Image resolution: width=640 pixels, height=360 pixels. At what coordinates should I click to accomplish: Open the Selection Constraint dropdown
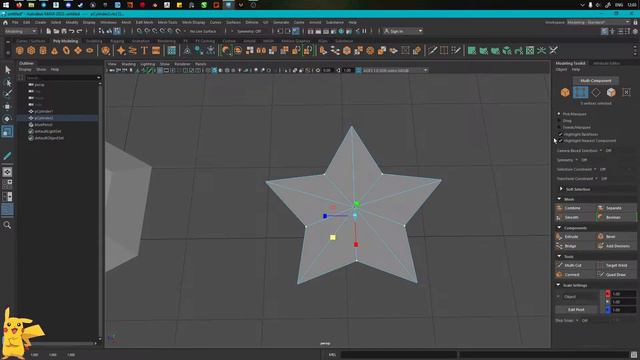coord(595,169)
